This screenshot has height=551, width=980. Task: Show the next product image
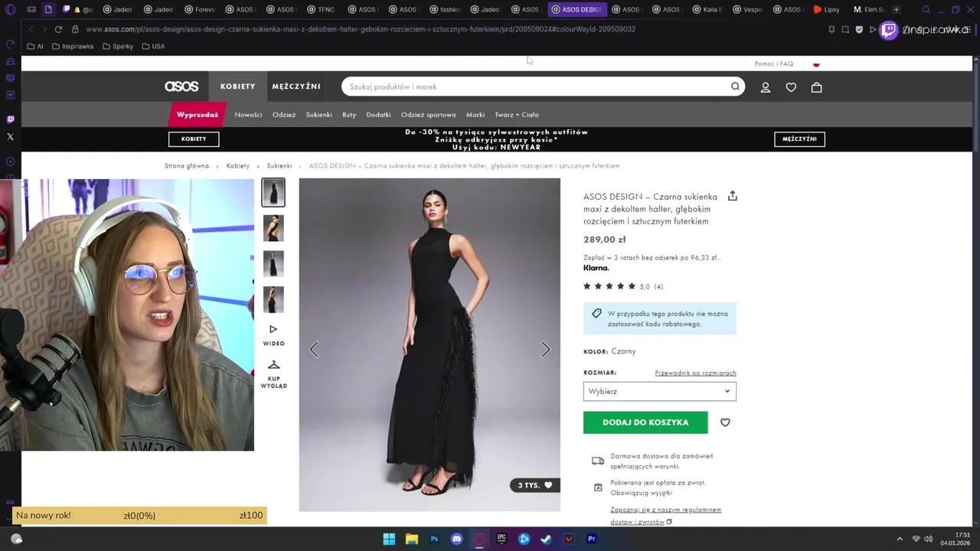click(545, 350)
